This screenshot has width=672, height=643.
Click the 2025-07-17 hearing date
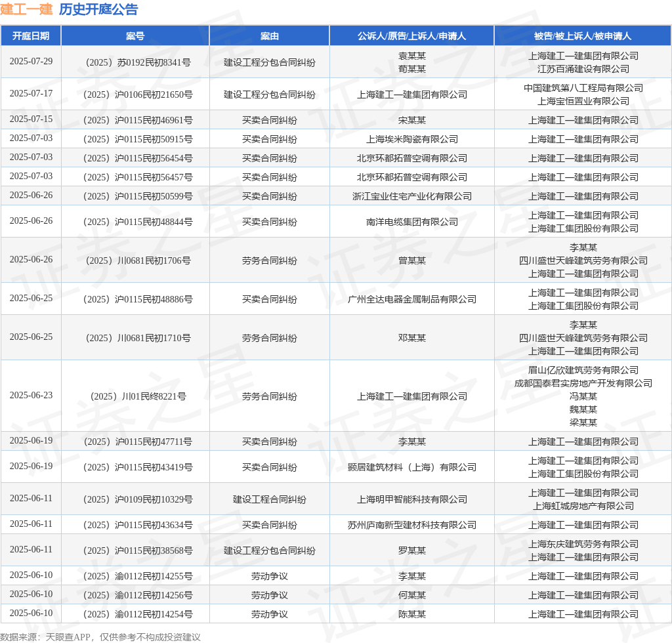point(31,93)
